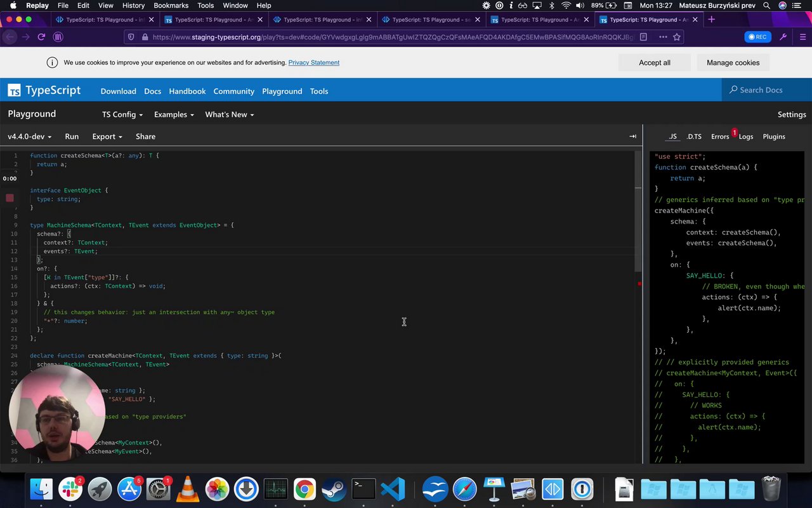
Task: Show the Logs tab
Action: coord(746,137)
